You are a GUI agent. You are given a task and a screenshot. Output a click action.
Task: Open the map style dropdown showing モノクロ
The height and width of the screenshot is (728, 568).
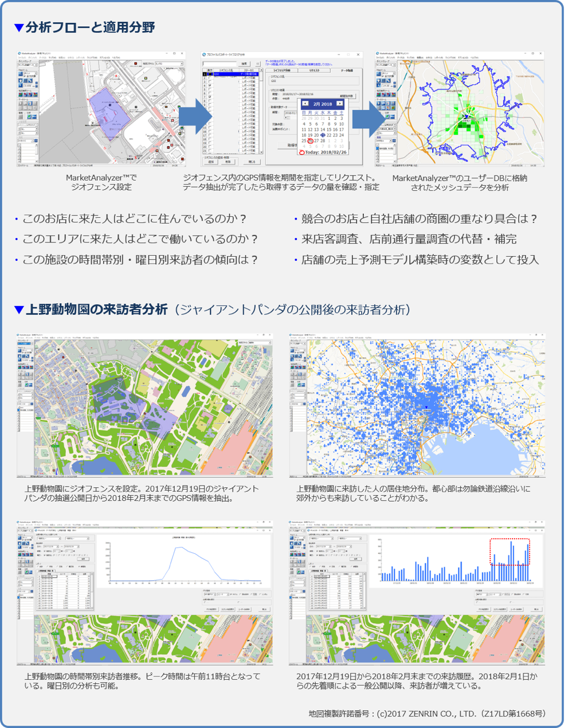point(170,64)
